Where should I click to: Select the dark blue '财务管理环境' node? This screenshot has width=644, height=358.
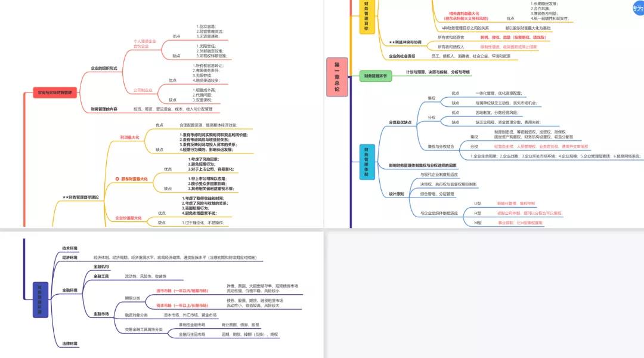(x=41, y=300)
